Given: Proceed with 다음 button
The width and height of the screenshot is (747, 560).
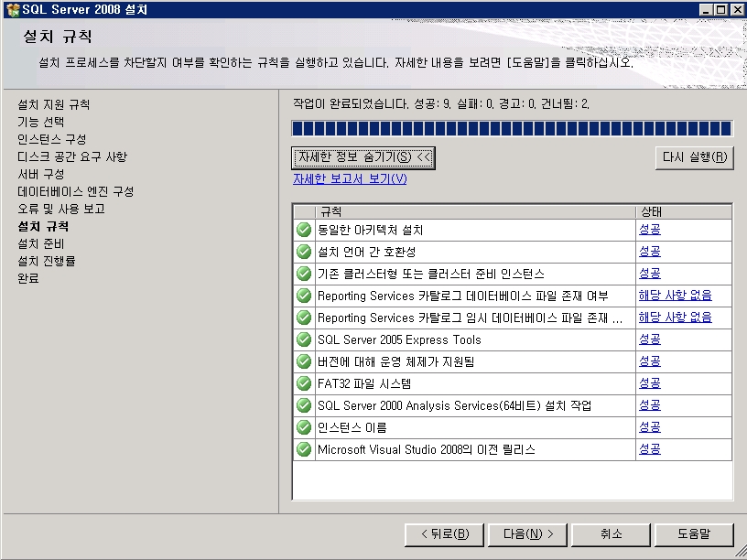Looking at the screenshot, I should click(528, 534).
